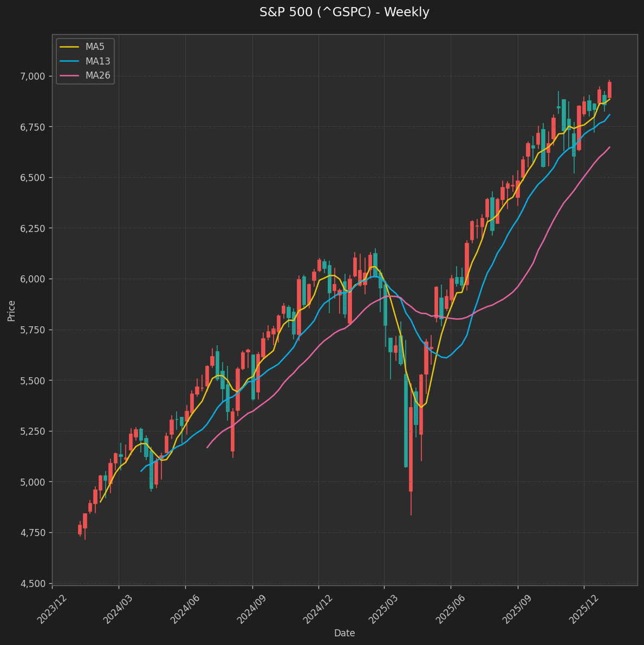Click the pink MA26 legend line swatch

click(x=69, y=75)
